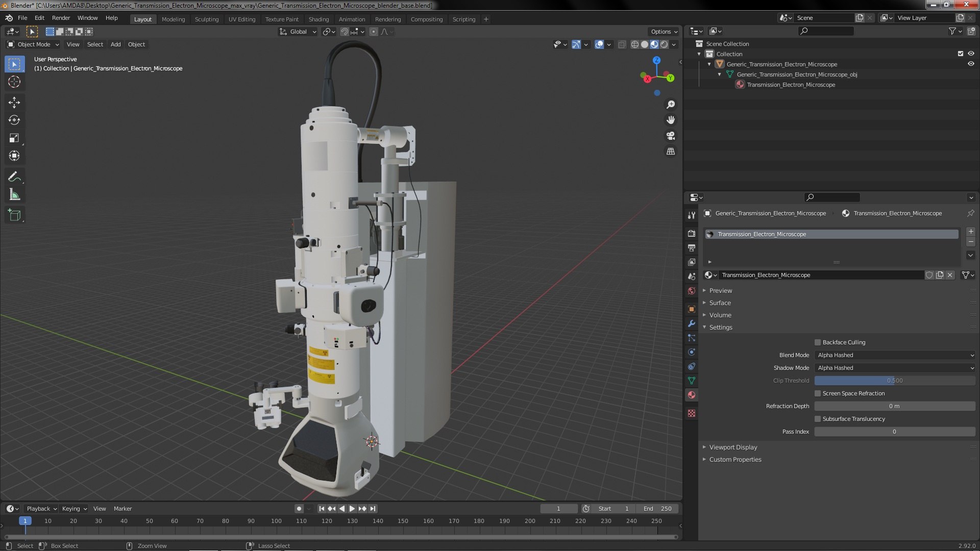The height and width of the screenshot is (551, 980).
Task: Activate the Transform tool
Action: [14, 156]
